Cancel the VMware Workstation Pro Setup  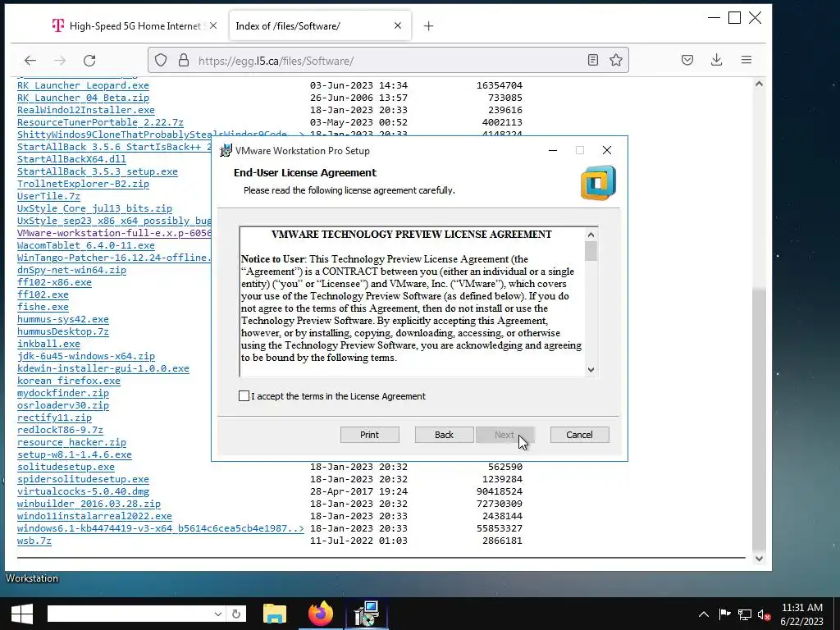(x=580, y=435)
